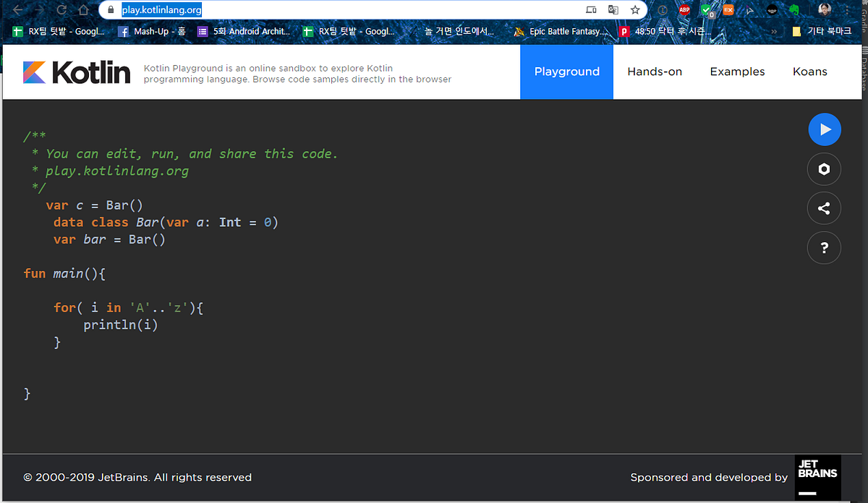Switch to the Hands-on tab
The image size is (868, 503).
pyautogui.click(x=655, y=71)
